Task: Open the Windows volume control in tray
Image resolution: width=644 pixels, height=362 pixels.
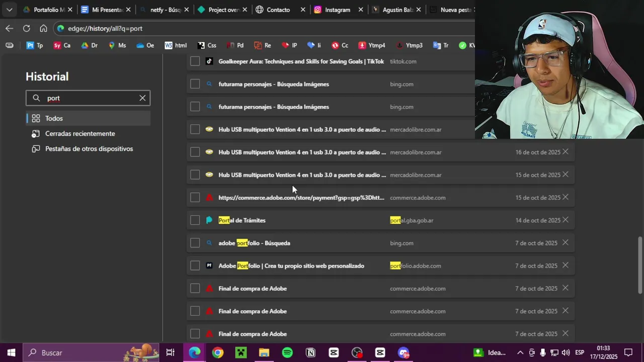Action: click(x=566, y=353)
